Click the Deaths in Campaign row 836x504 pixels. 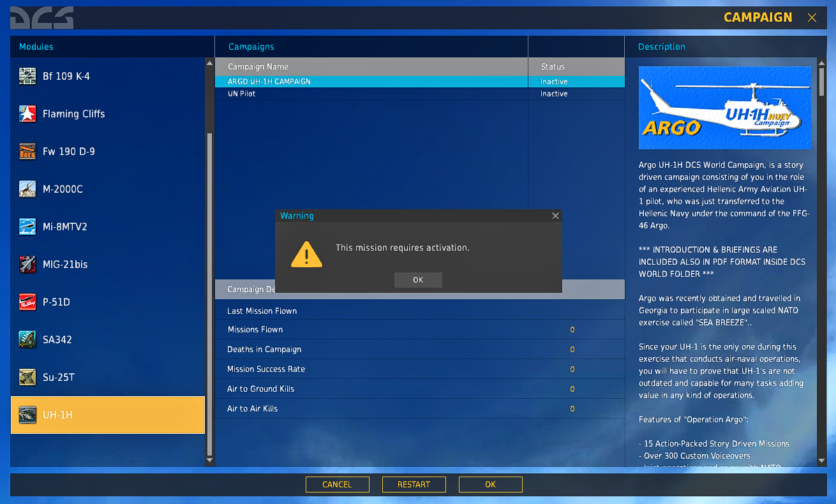click(419, 350)
